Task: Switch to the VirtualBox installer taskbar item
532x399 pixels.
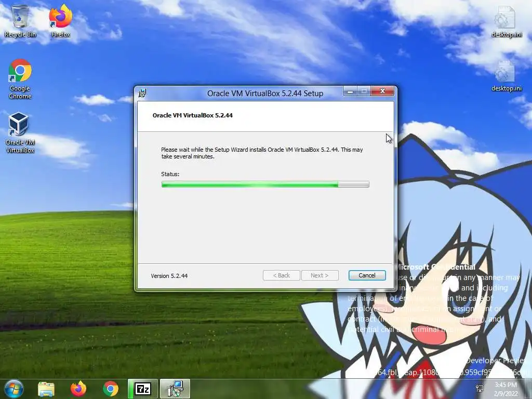Action: click(175, 389)
